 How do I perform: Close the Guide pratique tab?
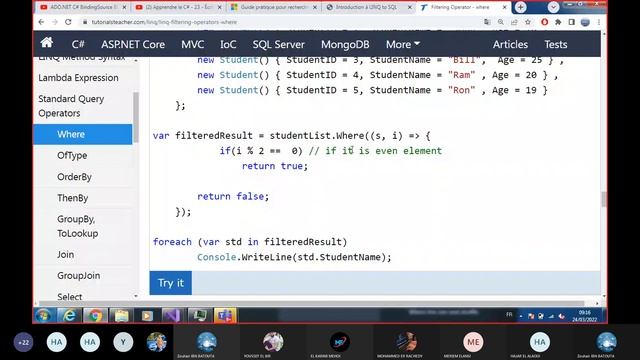315,7
